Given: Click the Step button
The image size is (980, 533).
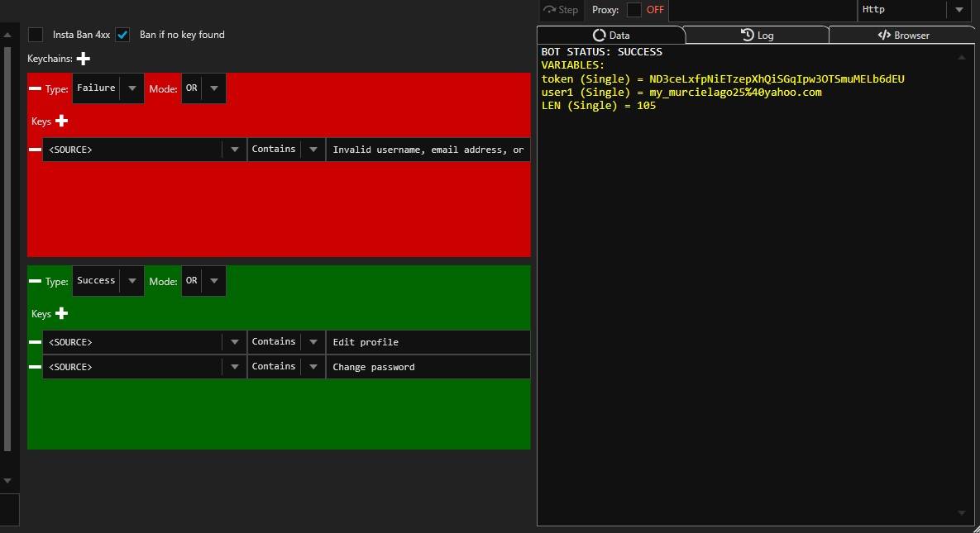Looking at the screenshot, I should click(562, 10).
